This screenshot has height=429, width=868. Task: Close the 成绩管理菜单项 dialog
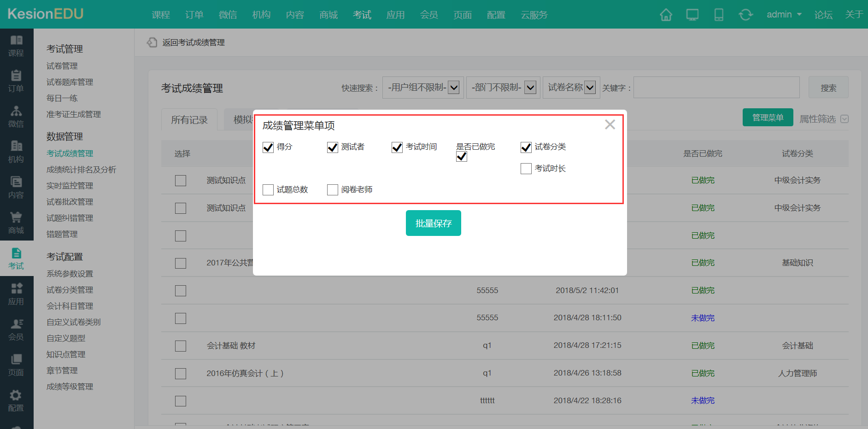pos(610,124)
